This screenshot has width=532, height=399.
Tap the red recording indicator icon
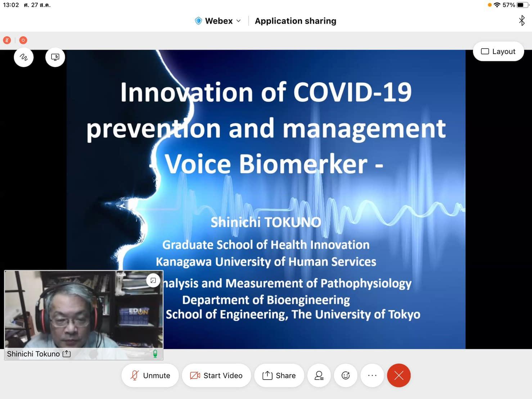tap(23, 40)
